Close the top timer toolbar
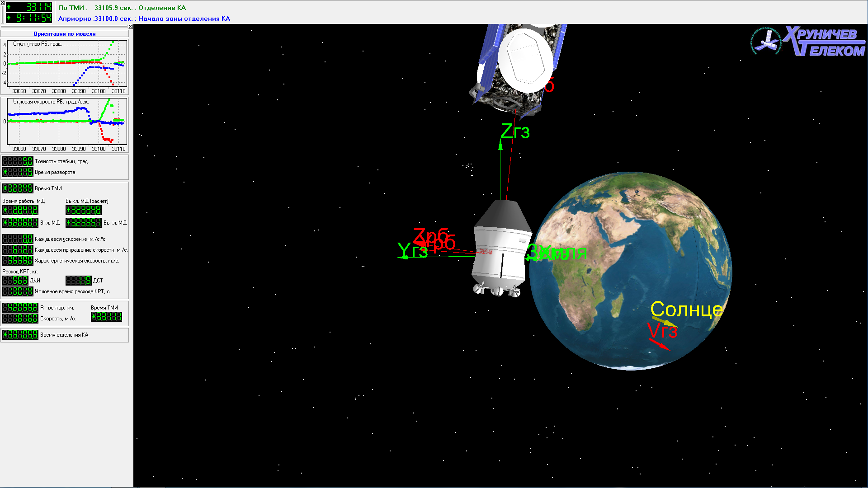Viewport: 868px width, 488px height. point(2,3)
